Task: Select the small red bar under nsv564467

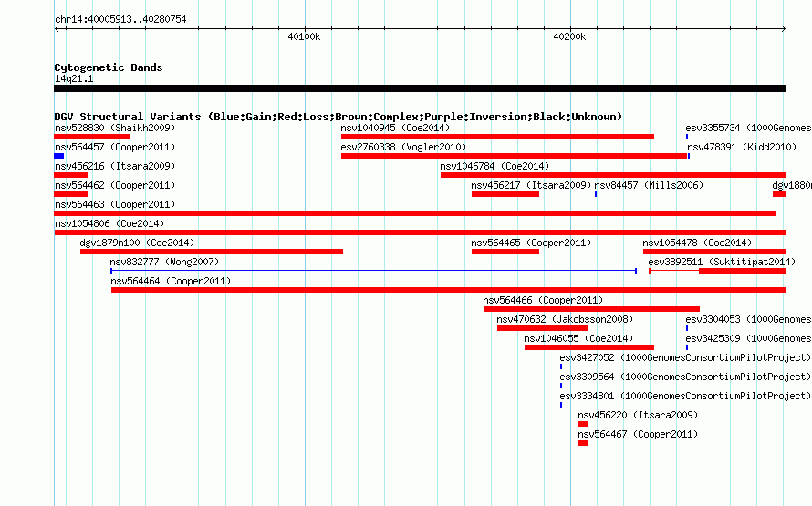Action: 584,443
